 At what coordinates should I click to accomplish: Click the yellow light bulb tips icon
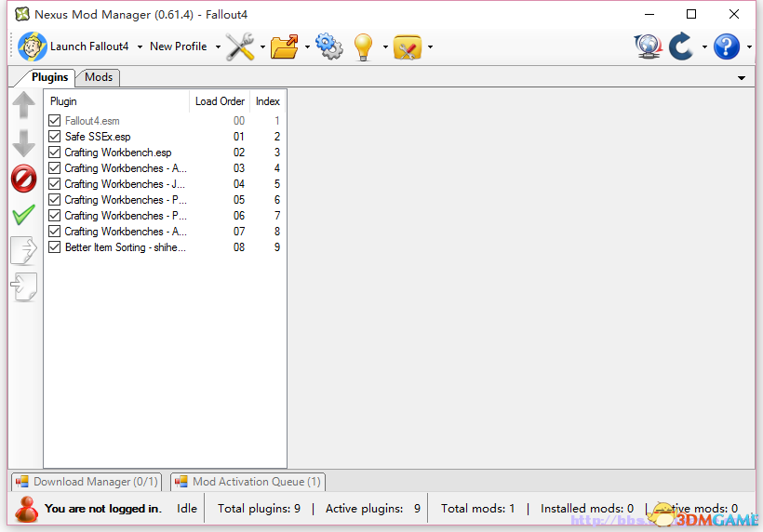coord(363,47)
